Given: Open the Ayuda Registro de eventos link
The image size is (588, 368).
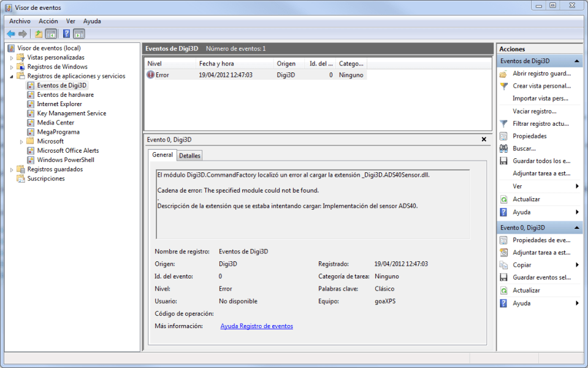Looking at the screenshot, I should (x=256, y=326).
